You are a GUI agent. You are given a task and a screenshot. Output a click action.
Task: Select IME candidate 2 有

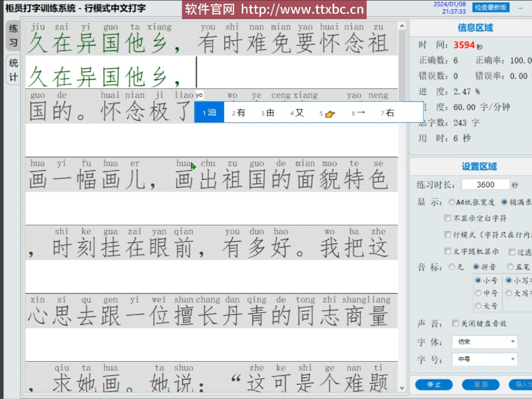[x=238, y=113]
